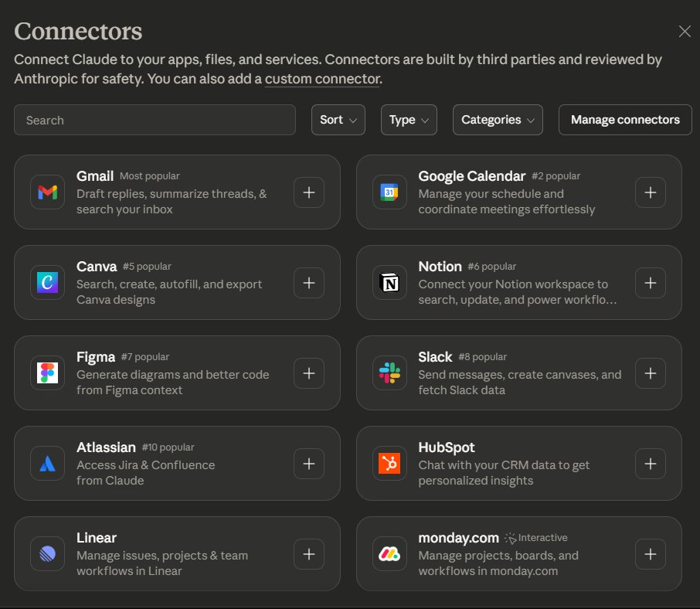
Task: Click the '#10 popular' badge on Atlassian
Action: (168, 447)
